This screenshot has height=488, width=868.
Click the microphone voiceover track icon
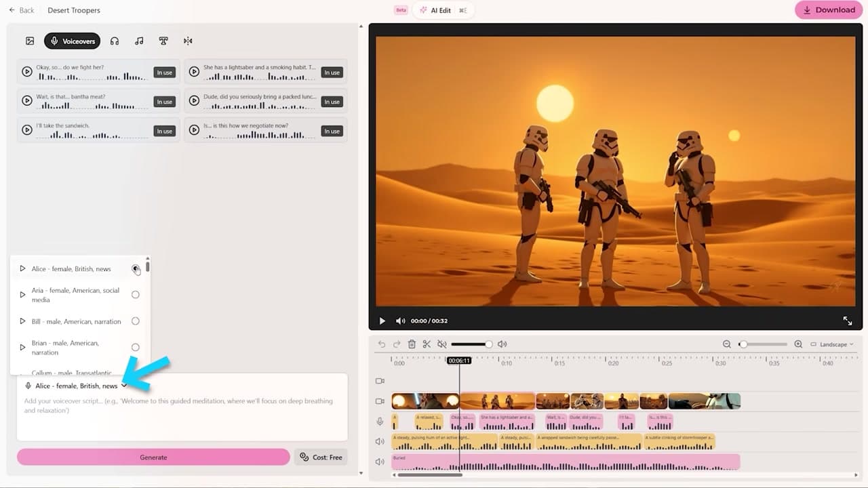[380, 422]
